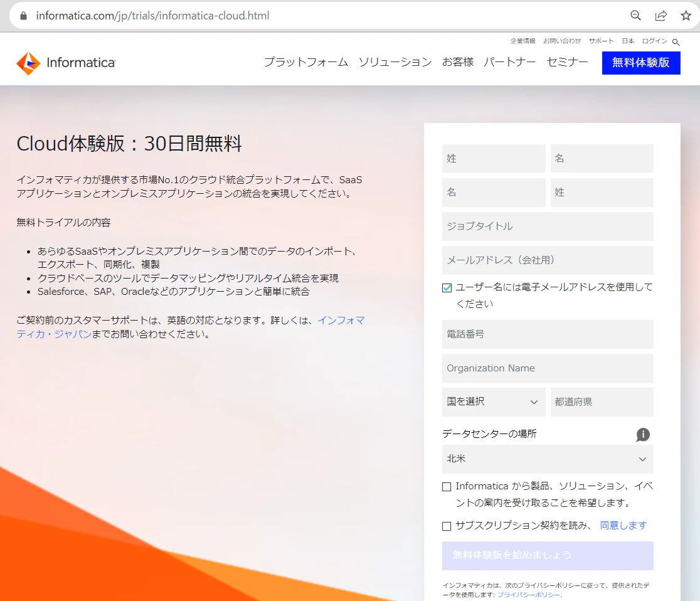Click the Cloud体験版：30日間無料 heading
Viewport: 700px width, 601px height.
tap(129, 144)
